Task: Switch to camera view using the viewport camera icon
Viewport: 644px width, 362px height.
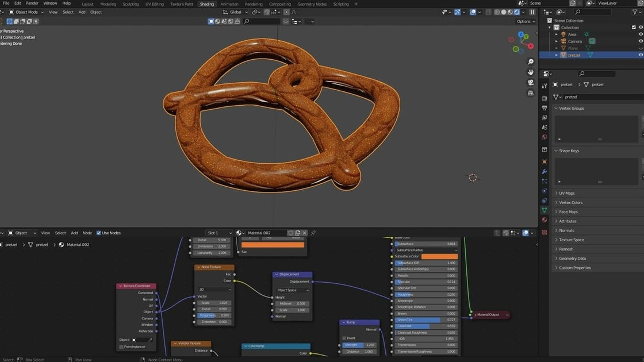Action: point(530,82)
